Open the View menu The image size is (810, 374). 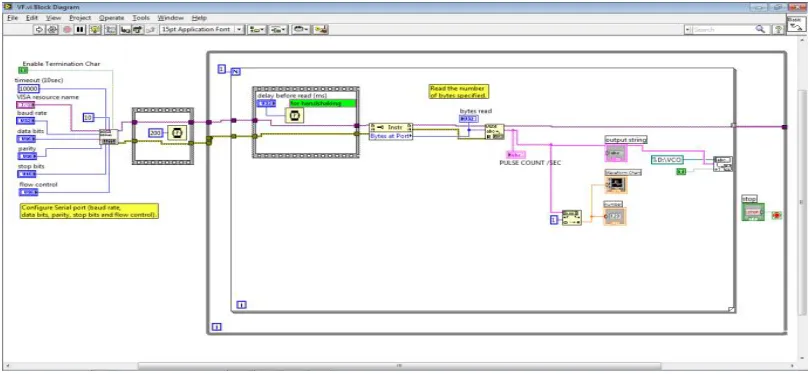pos(53,18)
